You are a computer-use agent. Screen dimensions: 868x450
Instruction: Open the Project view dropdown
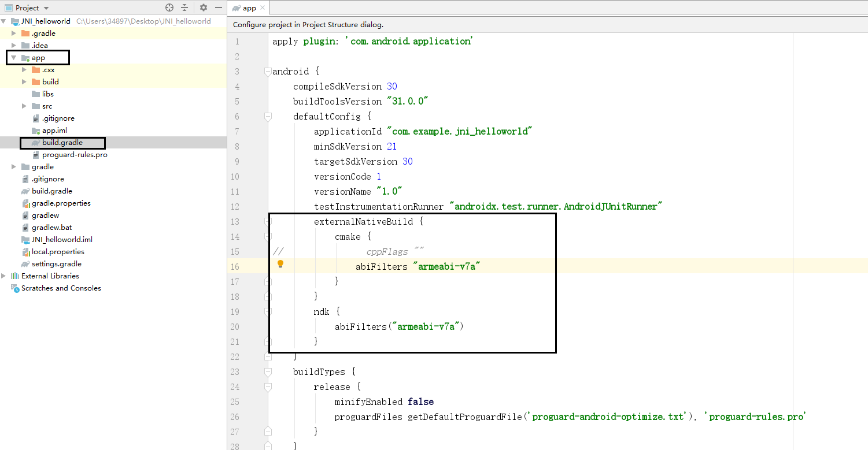click(x=46, y=8)
